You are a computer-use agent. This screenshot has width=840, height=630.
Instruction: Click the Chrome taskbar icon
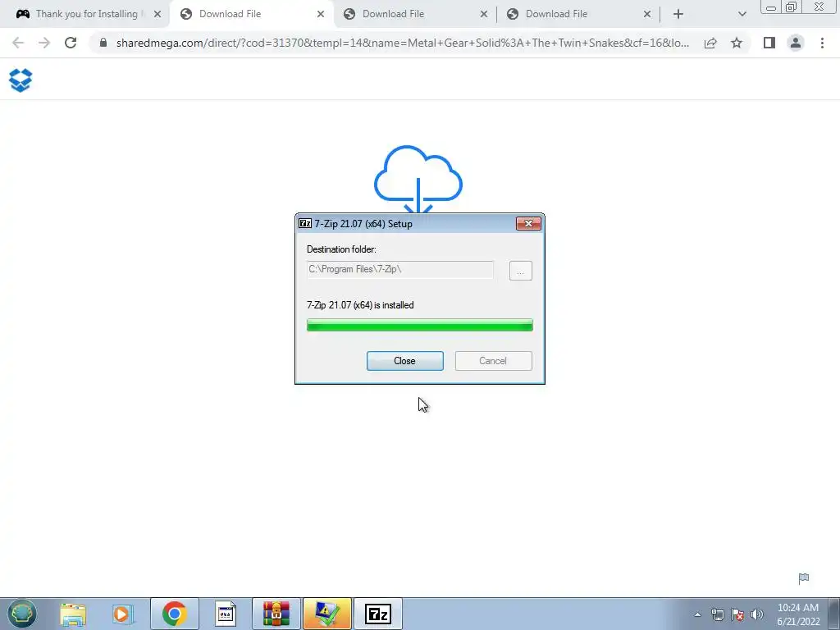pyautogui.click(x=174, y=614)
